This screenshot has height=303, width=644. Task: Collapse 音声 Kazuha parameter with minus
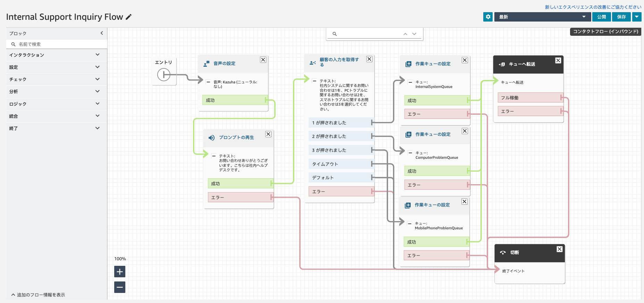[208, 82]
